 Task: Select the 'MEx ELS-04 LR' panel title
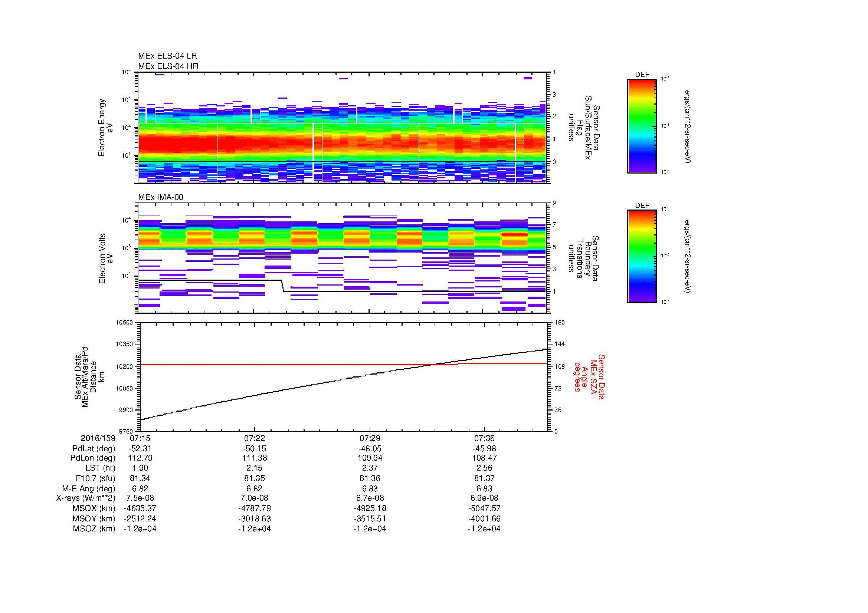coord(167,56)
